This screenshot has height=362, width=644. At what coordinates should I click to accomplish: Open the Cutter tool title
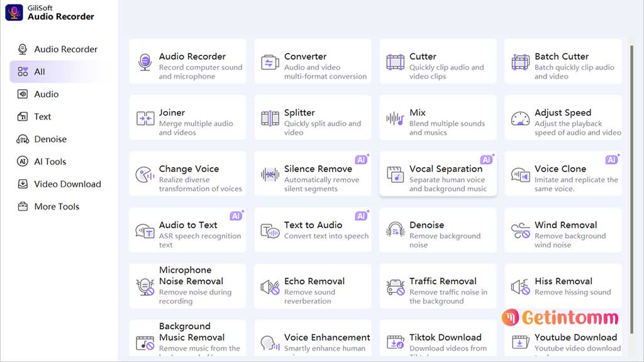pos(423,57)
